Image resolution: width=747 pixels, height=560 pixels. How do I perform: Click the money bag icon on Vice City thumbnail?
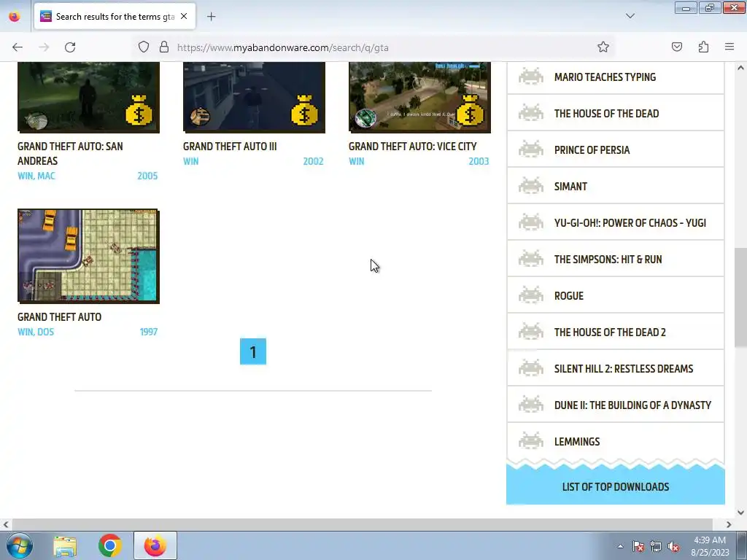point(470,111)
